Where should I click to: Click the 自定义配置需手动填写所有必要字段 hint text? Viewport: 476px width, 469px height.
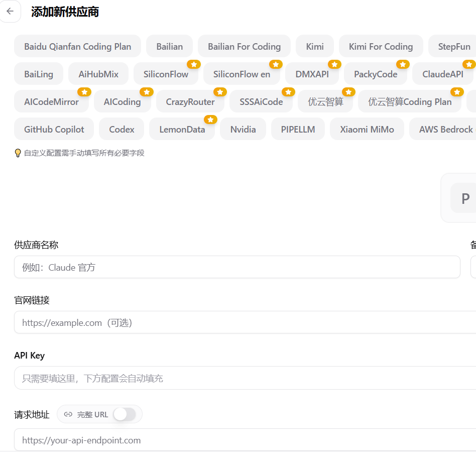(x=84, y=153)
